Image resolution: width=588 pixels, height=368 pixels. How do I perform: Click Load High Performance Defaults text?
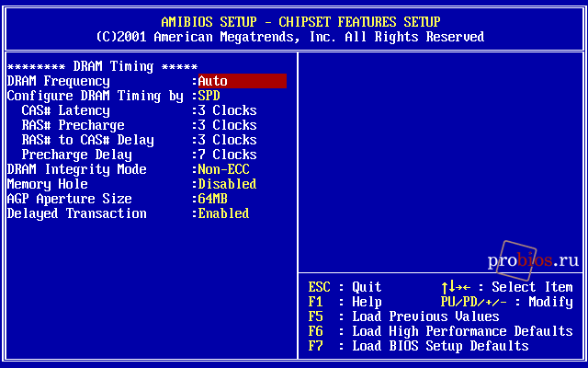click(462, 331)
